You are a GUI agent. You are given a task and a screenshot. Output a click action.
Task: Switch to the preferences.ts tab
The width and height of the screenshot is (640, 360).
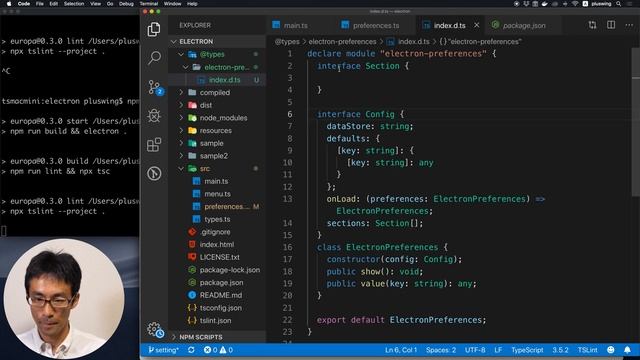[x=376, y=25]
